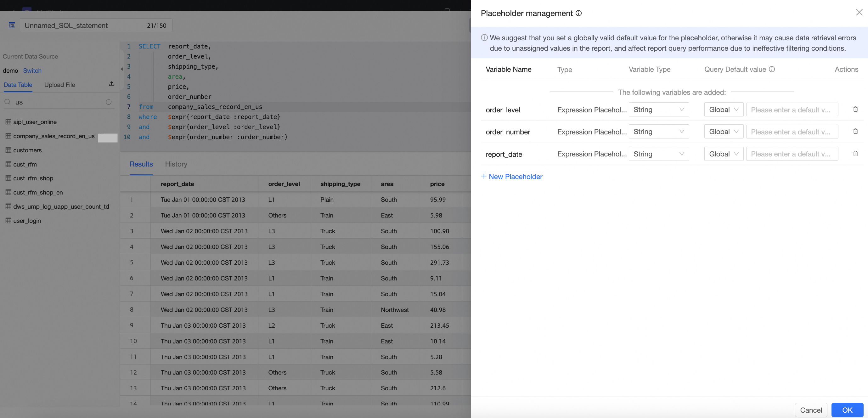Click the upload icon in the data source panel
Screen dimensions: 868x418
point(111,84)
